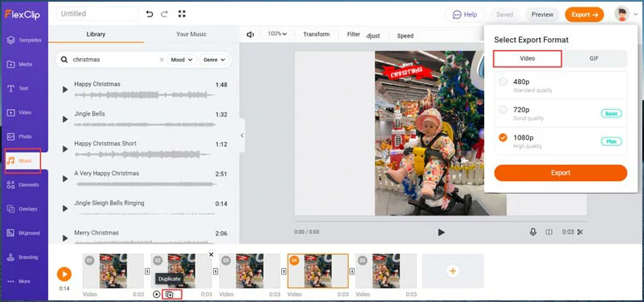644x302 pixels.
Task: Click the speaker volume icon
Action: click(x=250, y=34)
